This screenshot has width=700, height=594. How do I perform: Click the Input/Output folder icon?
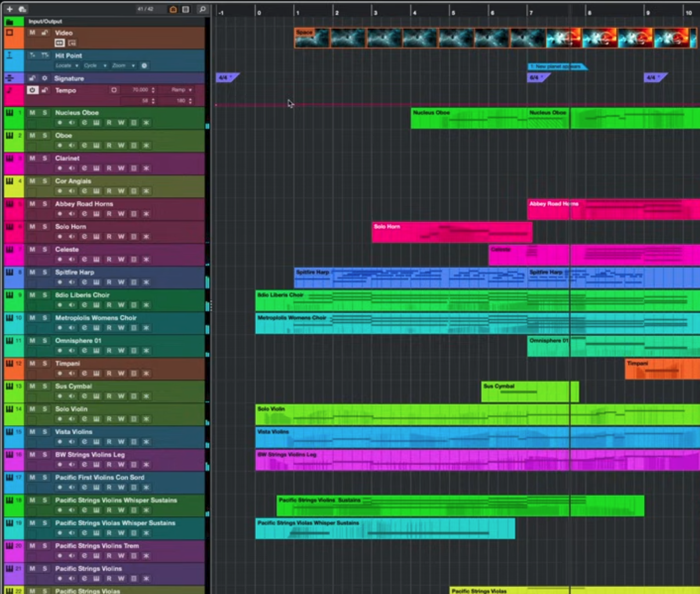pos(10,21)
